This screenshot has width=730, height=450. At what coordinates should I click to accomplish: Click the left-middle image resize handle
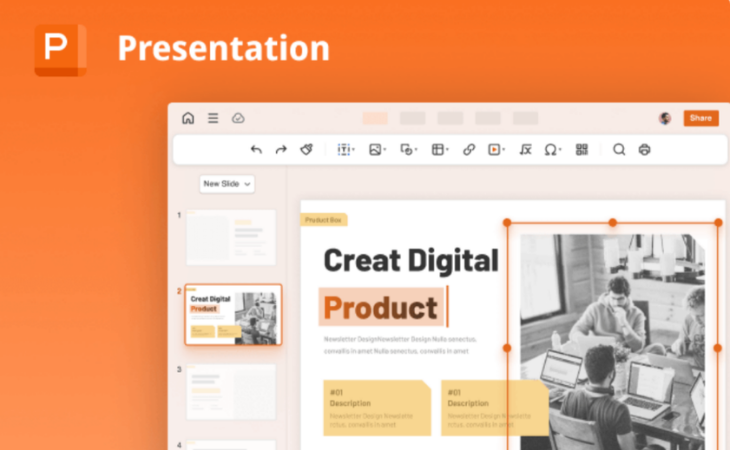pos(507,348)
